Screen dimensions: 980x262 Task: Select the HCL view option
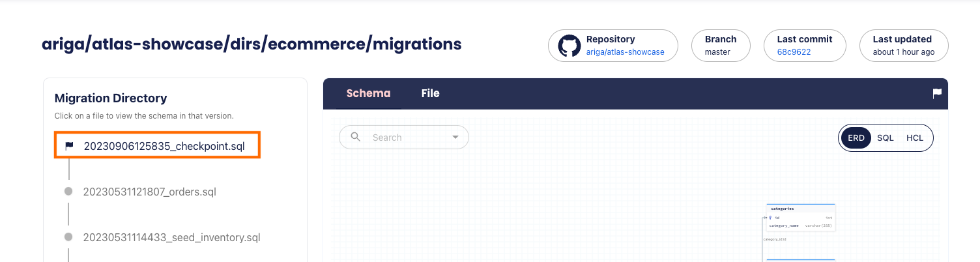pos(915,138)
